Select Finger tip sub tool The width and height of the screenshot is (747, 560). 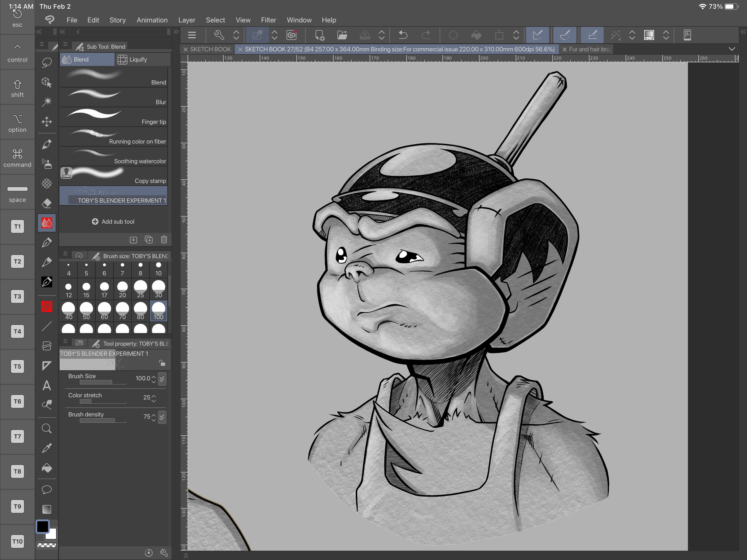pyautogui.click(x=113, y=117)
